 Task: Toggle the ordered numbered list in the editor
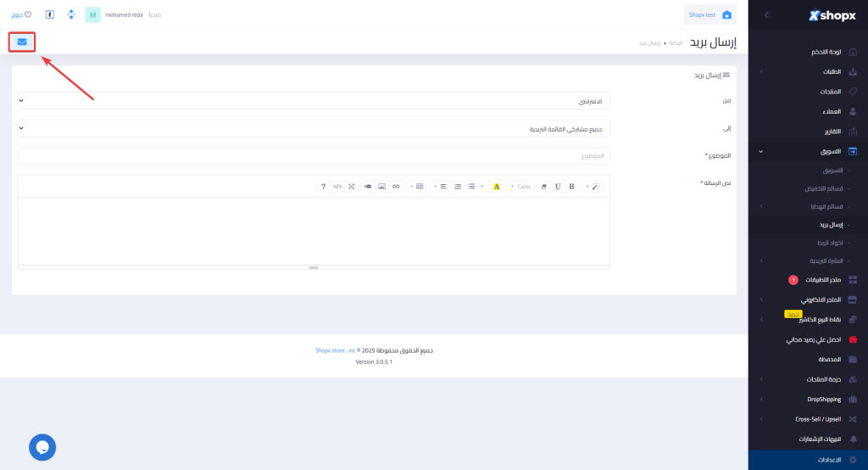point(458,187)
